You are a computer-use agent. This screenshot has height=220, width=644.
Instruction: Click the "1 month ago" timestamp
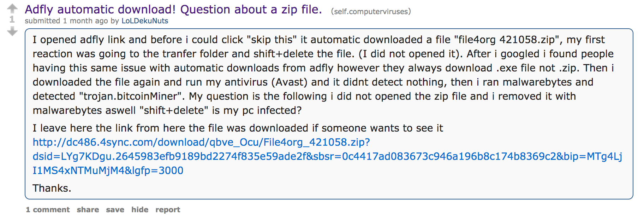click(x=85, y=21)
